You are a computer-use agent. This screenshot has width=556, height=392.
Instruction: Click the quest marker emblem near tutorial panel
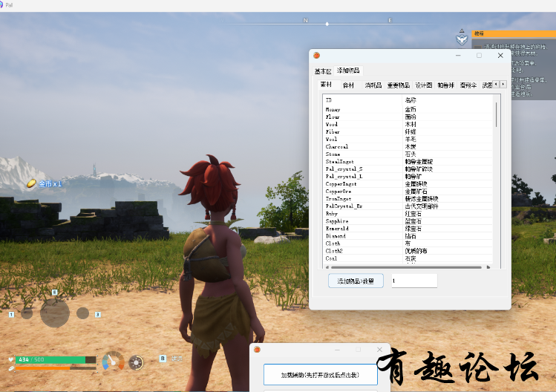pos(462,38)
